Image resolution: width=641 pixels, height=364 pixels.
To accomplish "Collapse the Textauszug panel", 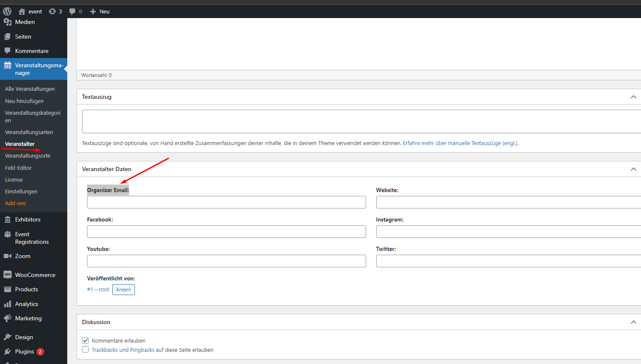I will pyautogui.click(x=633, y=97).
